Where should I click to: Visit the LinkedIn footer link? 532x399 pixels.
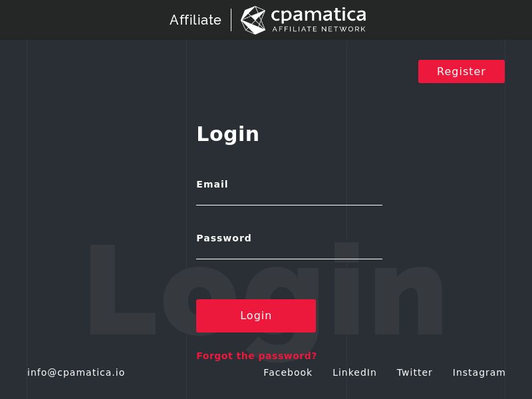point(354,372)
